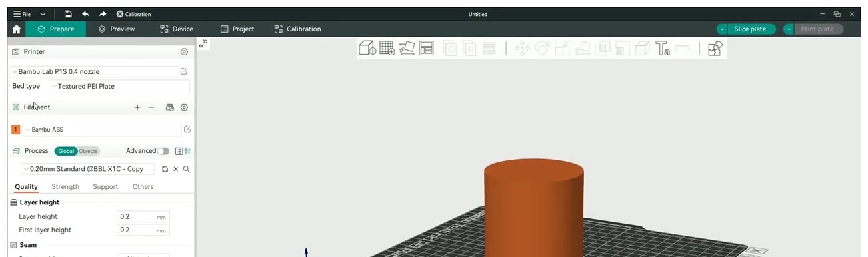Viewport: 868px width, 257px height.
Task: Open the Bambu ABS filament dropdown
Action: click(x=102, y=130)
